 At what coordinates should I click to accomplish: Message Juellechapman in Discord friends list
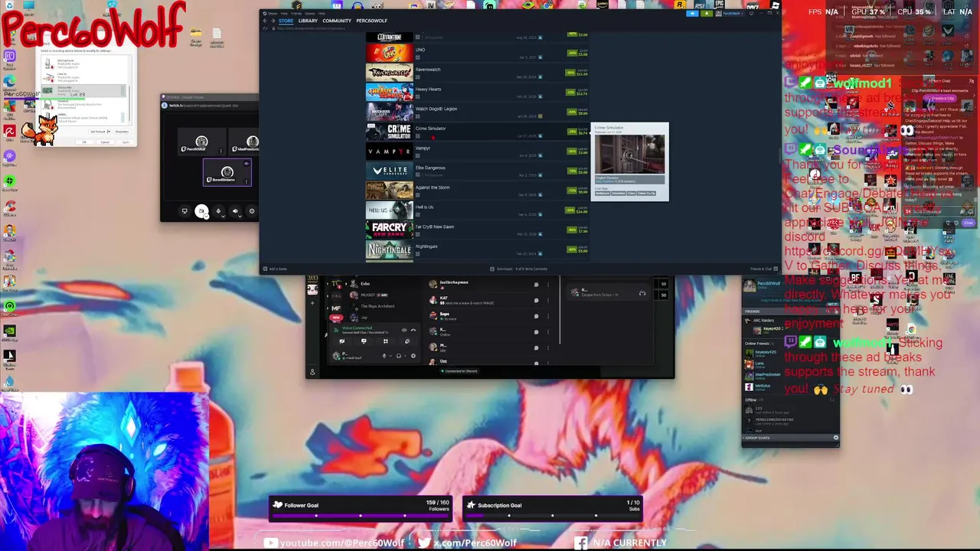coord(536,285)
